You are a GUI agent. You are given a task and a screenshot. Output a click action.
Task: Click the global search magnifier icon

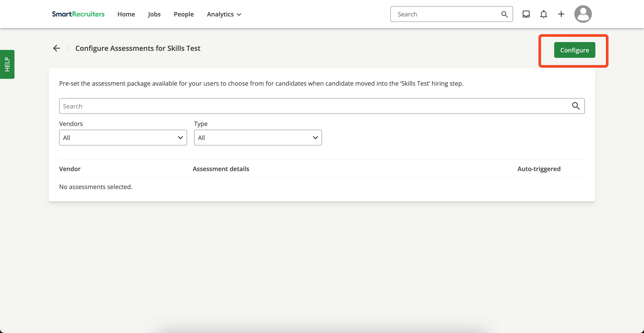504,14
